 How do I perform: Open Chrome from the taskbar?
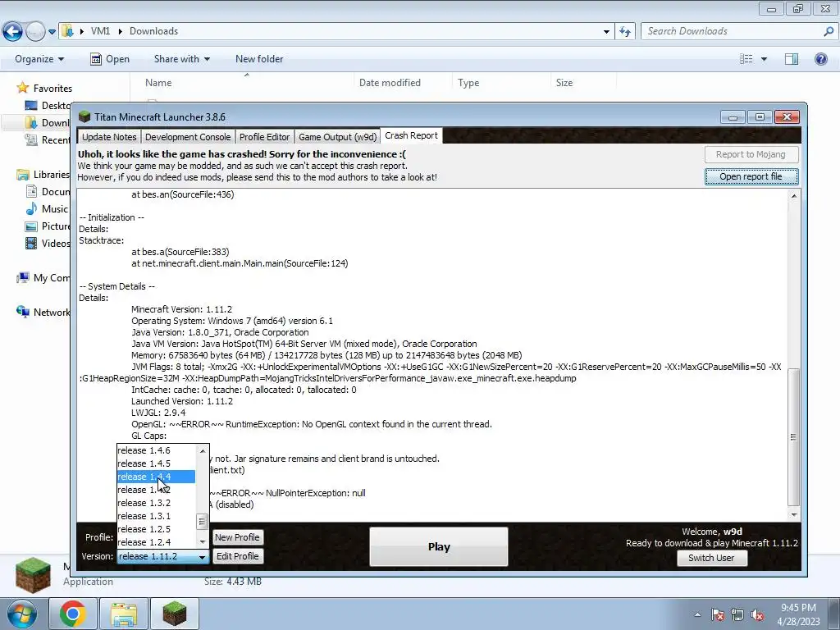tap(73, 614)
